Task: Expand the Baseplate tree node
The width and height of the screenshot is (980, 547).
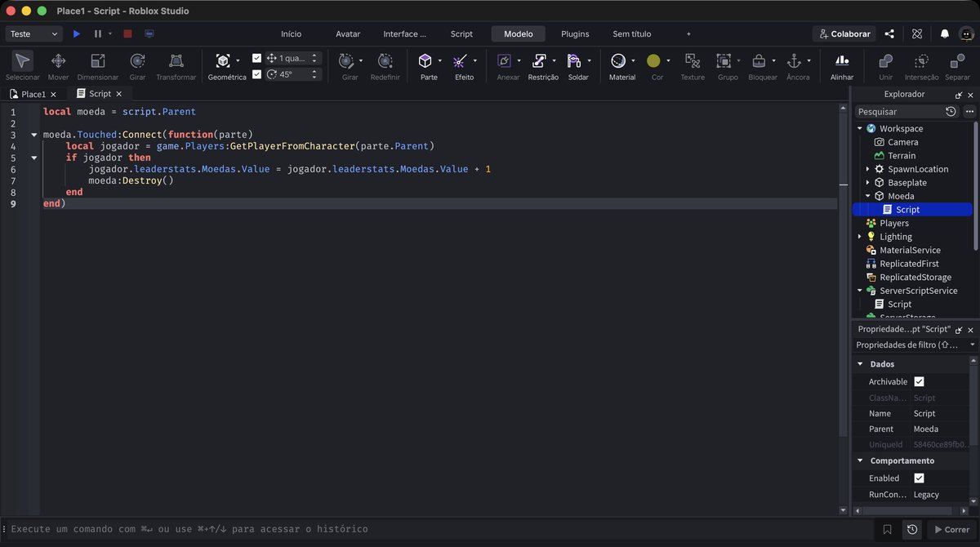Action: click(x=868, y=183)
